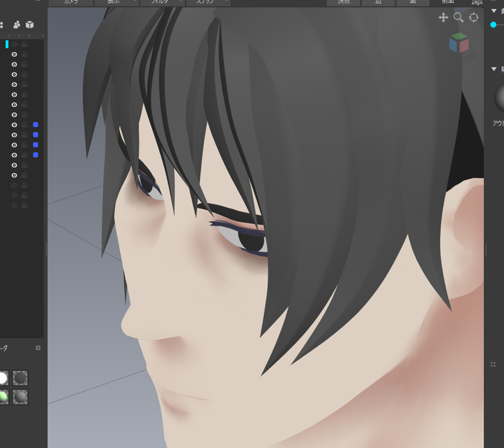
Task: Hide object in third blue-square row
Action: point(14,145)
